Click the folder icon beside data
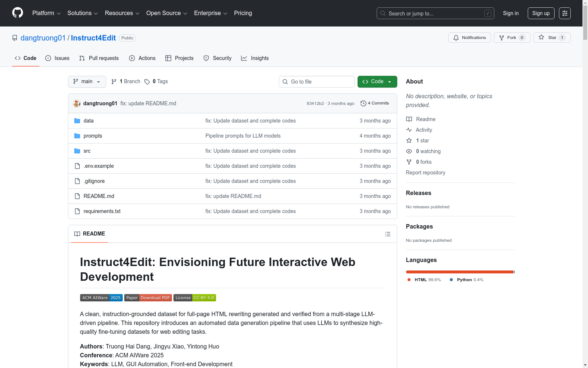 coord(77,121)
